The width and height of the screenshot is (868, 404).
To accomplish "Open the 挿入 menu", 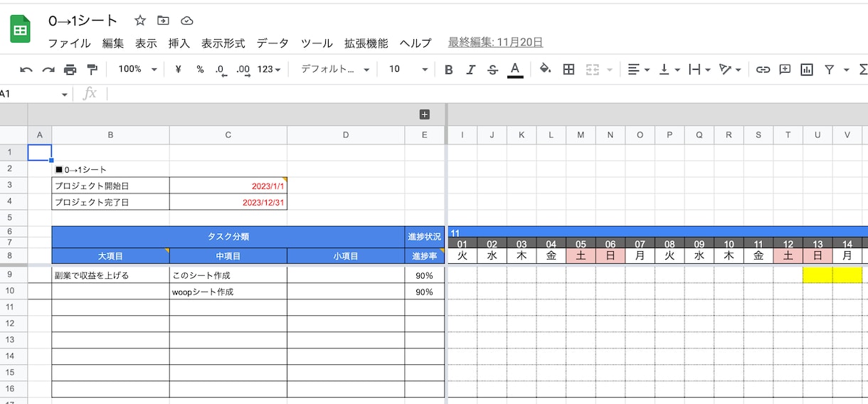I will 179,43.
